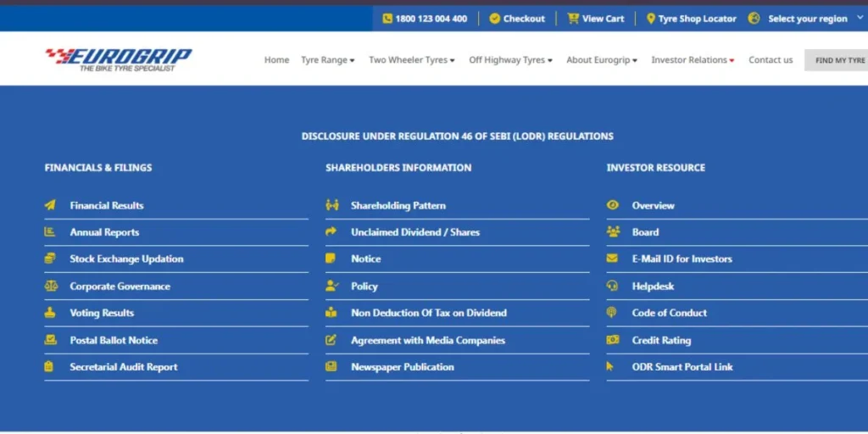
Task: Open the Board link
Action: (645, 232)
